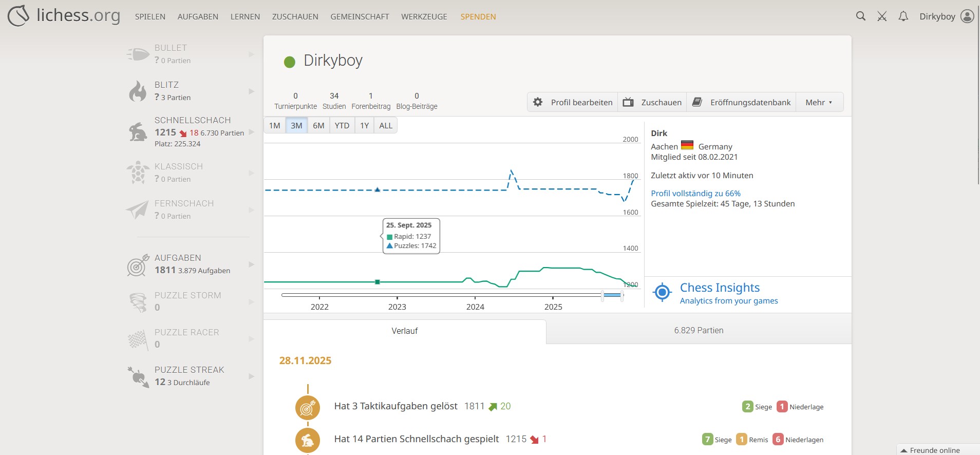This screenshot has width=980, height=455.
Task: Open the Dirkyboy user menu
Action: tap(946, 16)
